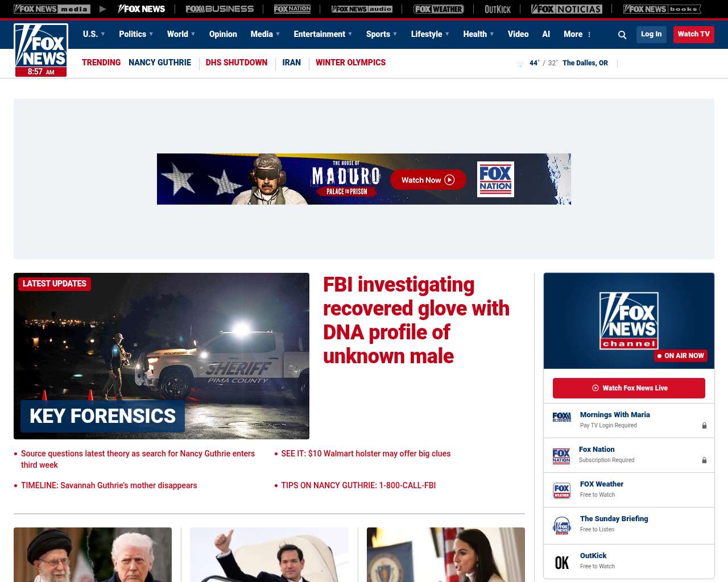Open OutKick in the network bar
The image size is (728, 582).
coord(498,9)
